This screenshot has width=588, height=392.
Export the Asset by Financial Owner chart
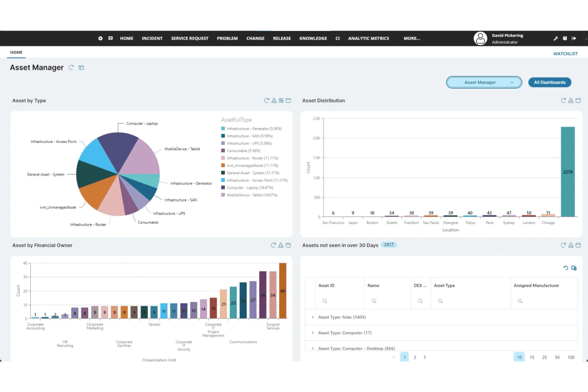(x=281, y=245)
